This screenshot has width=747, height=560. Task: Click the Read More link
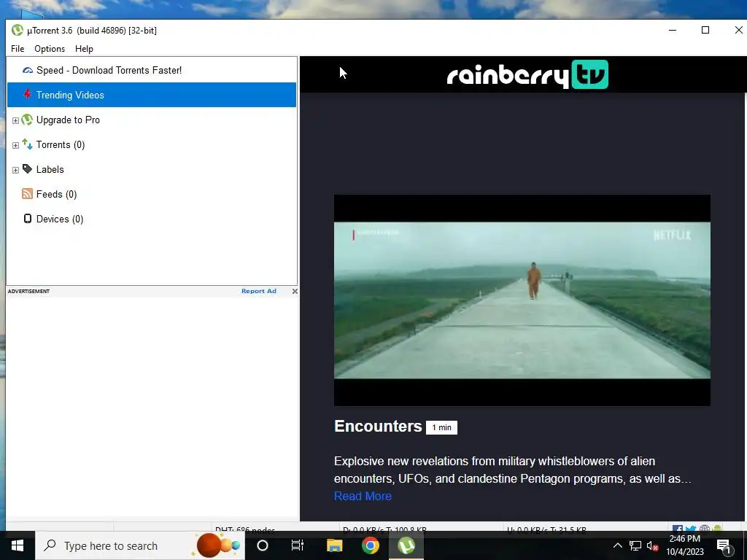coord(363,496)
